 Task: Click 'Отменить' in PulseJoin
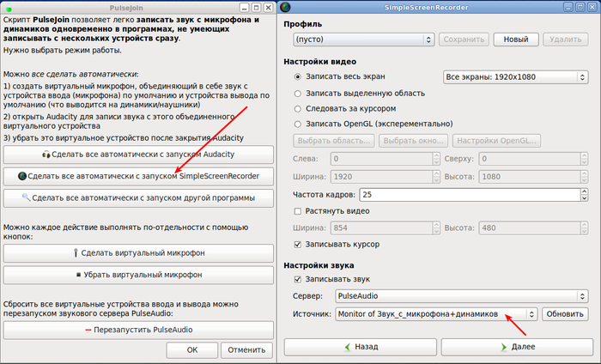pyautogui.click(x=246, y=349)
